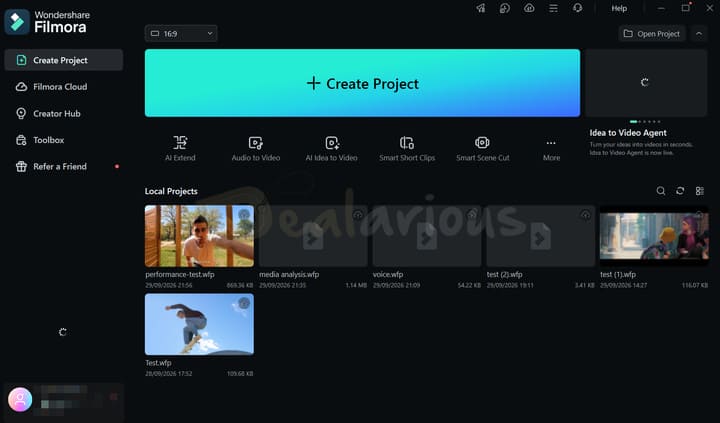The image size is (720, 423).
Task: Show More tools
Action: (x=551, y=148)
